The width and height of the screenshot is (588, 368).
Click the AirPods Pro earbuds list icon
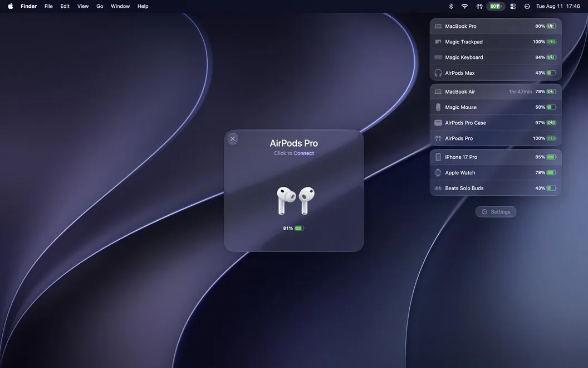pos(438,139)
